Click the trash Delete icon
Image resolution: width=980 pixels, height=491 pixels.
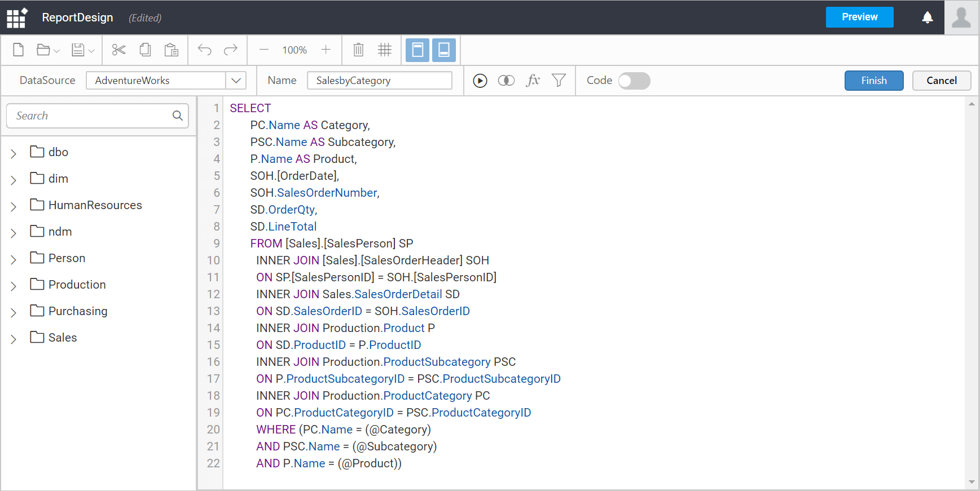point(358,50)
